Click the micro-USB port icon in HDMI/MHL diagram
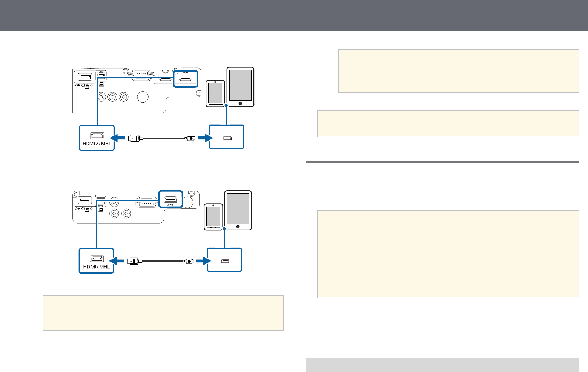Screen dimensions: 588x372 [x=224, y=261]
